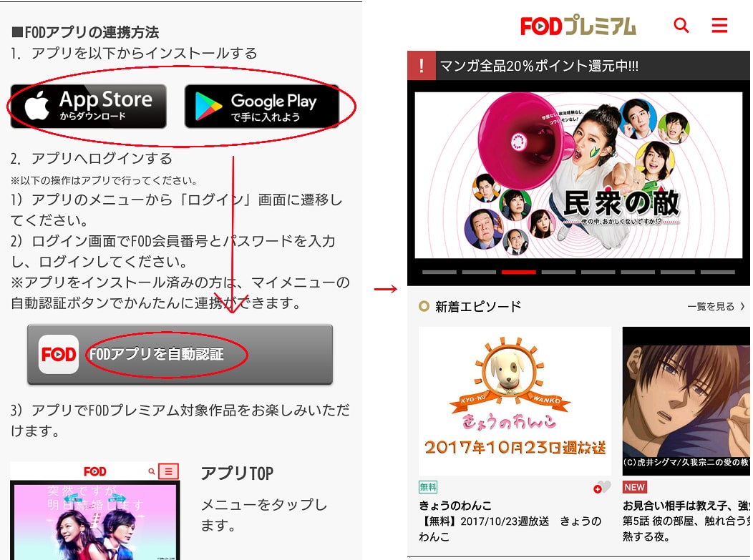Open the 民衆の敵 banner image

pos(578,175)
